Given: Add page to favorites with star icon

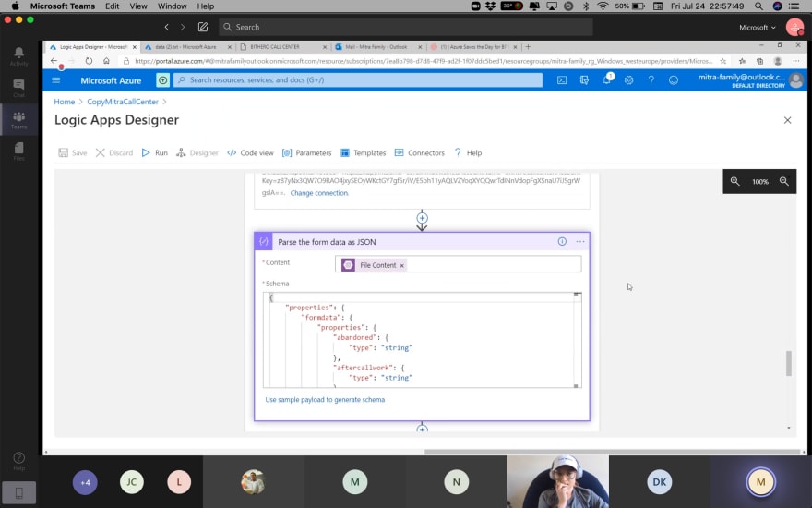Looking at the screenshot, I should point(722,61).
